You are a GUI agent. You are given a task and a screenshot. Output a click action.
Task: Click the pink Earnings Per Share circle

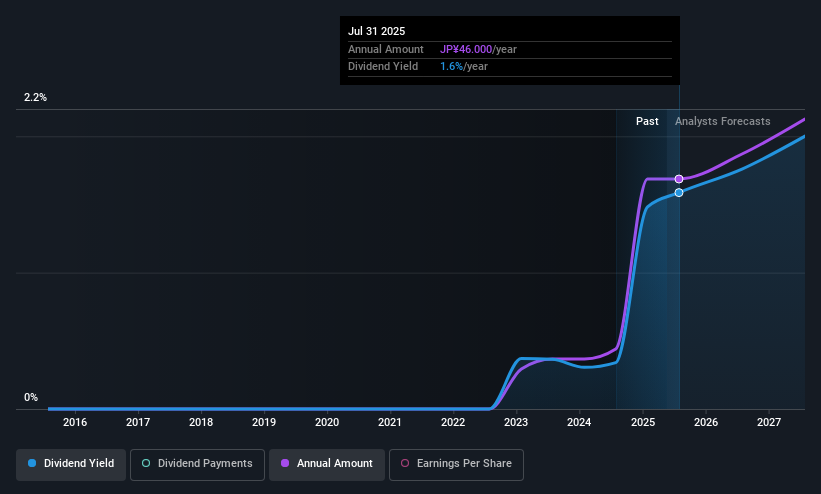pyautogui.click(x=405, y=463)
